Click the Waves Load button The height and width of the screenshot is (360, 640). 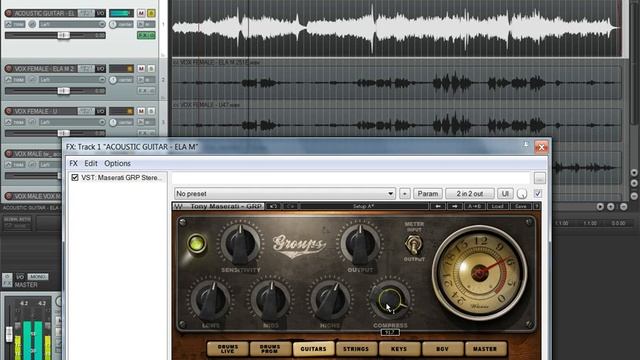pos(497,206)
